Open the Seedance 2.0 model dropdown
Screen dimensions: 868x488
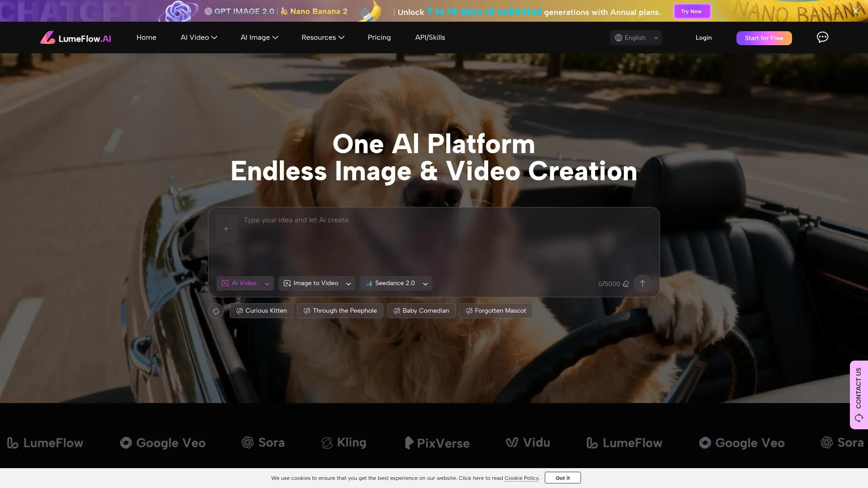396,283
